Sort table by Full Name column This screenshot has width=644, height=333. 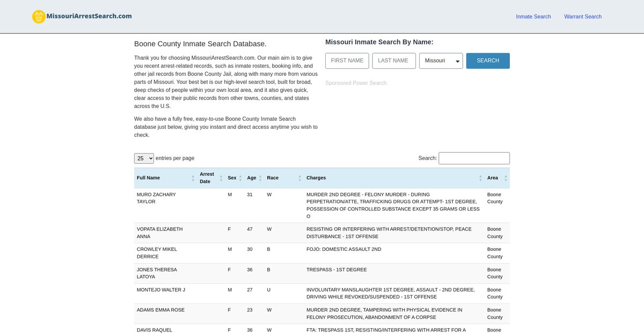(149, 178)
